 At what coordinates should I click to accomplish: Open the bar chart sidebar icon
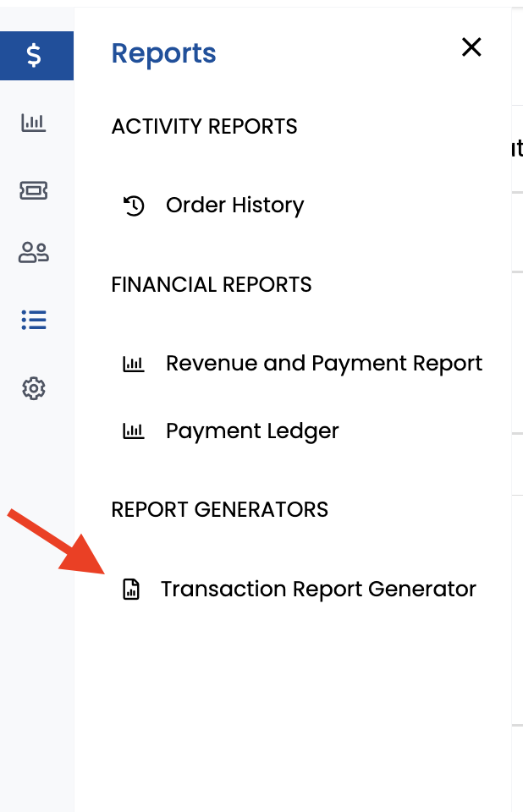click(34, 123)
